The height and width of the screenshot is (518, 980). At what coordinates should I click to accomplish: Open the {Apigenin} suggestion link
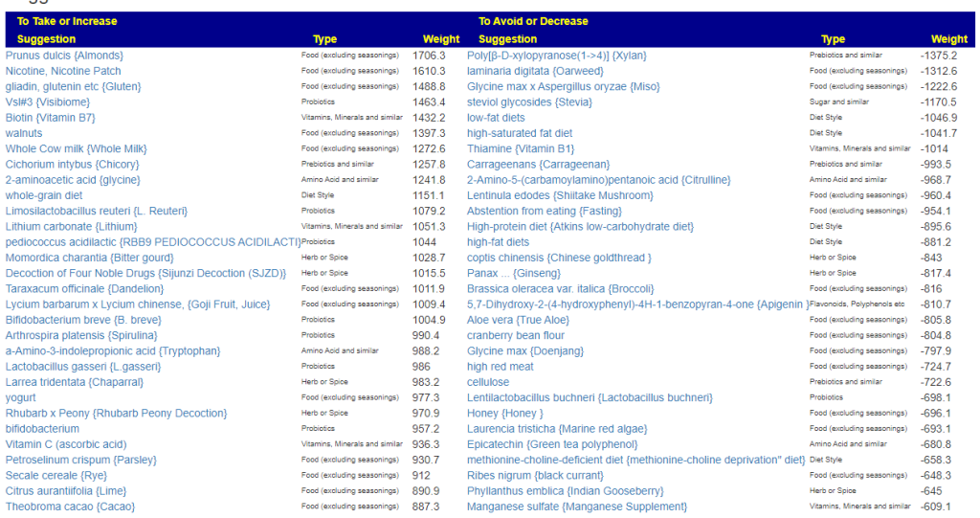tap(638, 304)
